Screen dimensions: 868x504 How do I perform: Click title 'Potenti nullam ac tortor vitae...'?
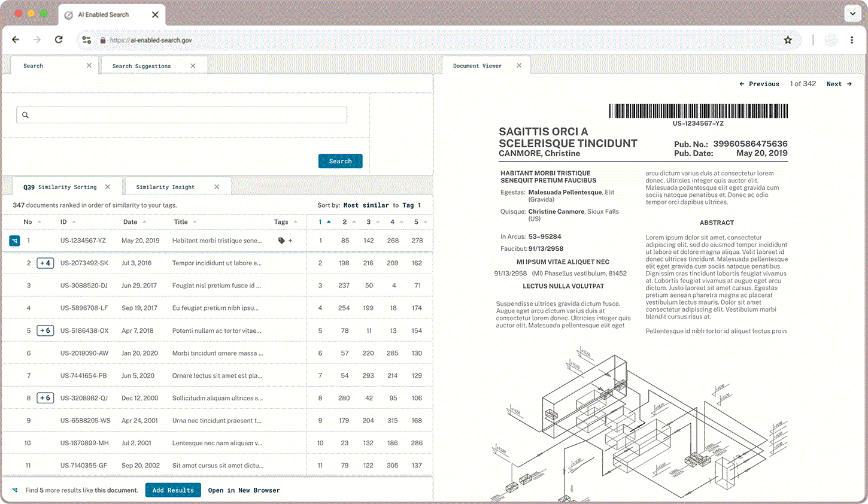coord(217,330)
